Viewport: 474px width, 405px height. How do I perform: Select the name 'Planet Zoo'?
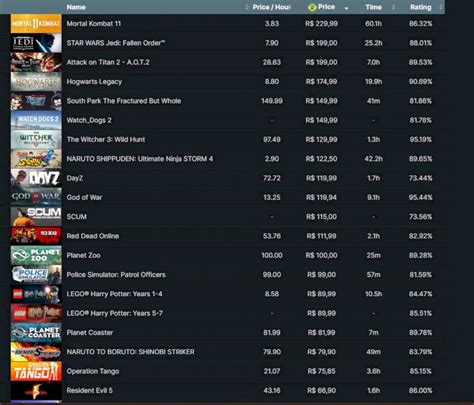[83, 256]
